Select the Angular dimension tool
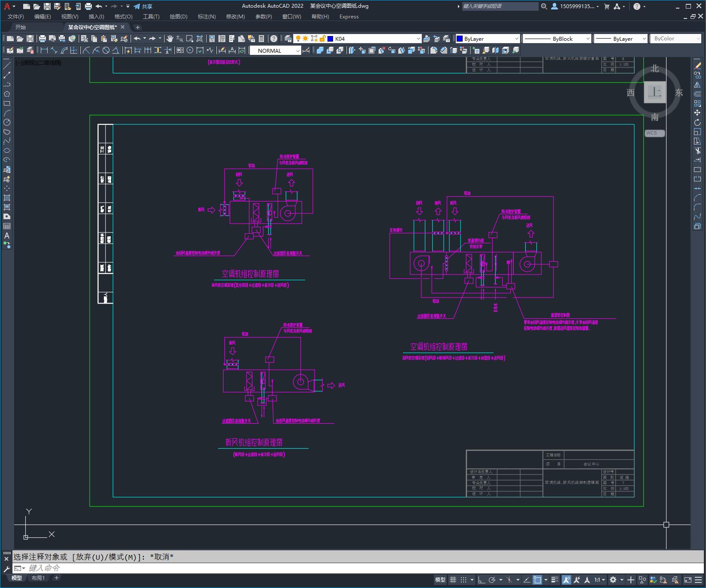This screenshot has width=706, height=588. point(116,50)
